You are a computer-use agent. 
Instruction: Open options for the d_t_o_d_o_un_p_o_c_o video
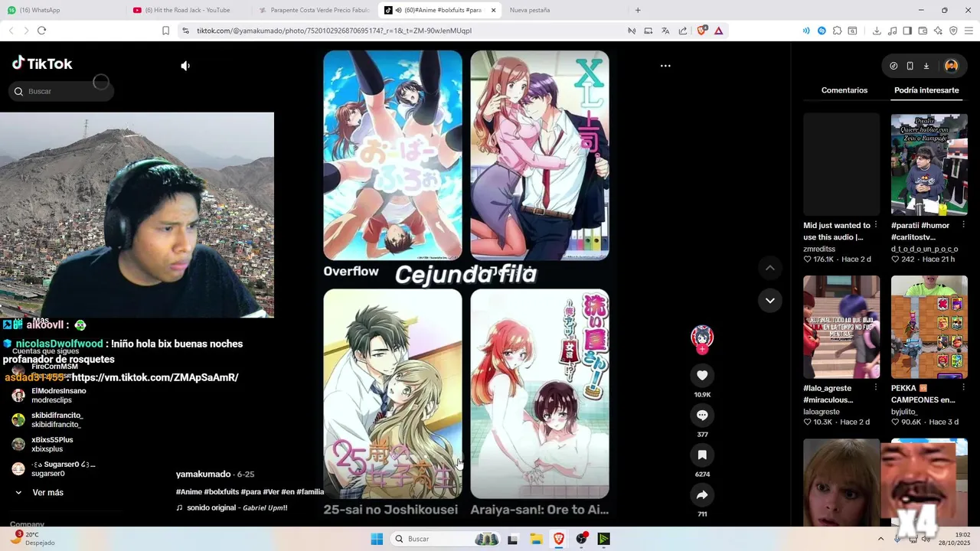coord(964,225)
